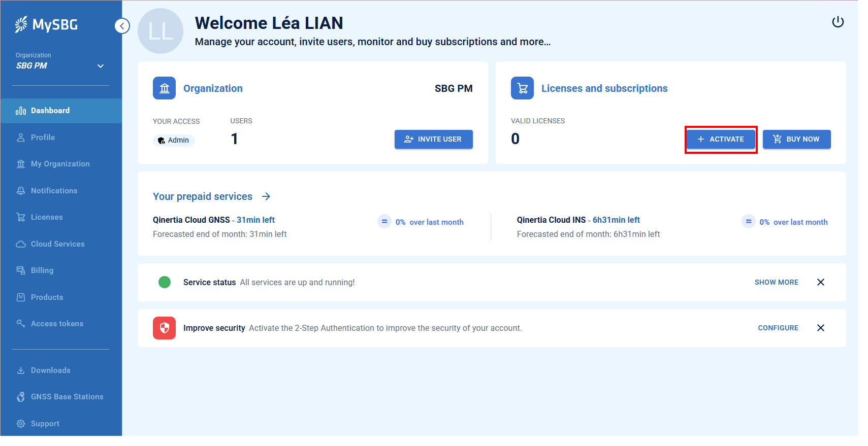
Task: Dismiss the Service status banner
Action: point(821,282)
